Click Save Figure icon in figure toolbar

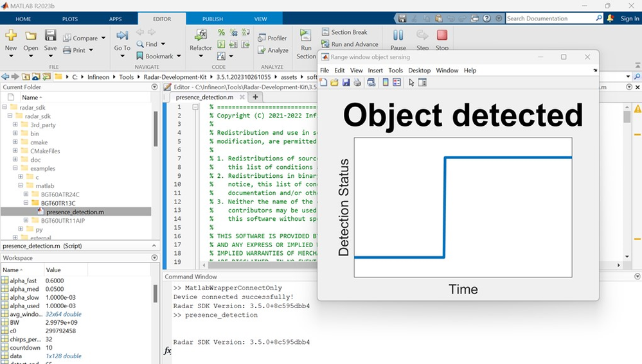[346, 83]
